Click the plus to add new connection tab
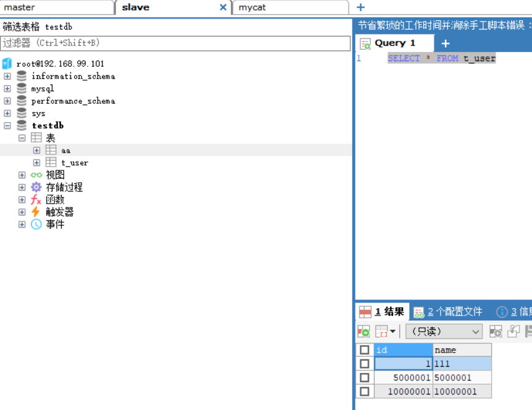The height and width of the screenshot is (410, 532). point(360,7)
